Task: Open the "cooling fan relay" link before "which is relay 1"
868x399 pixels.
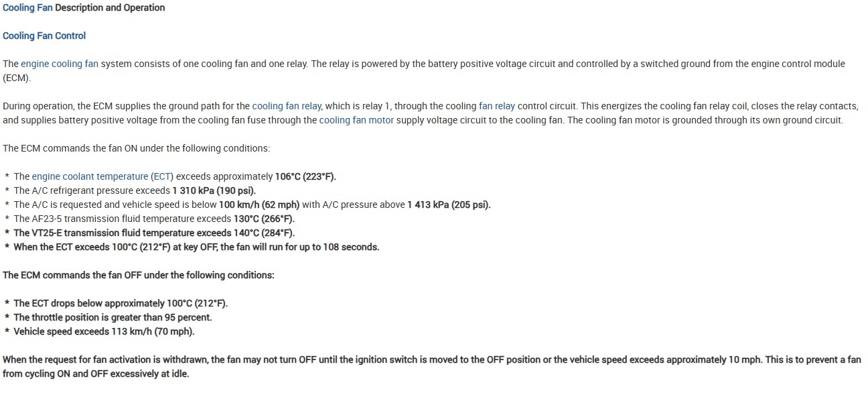Action: coord(287,106)
